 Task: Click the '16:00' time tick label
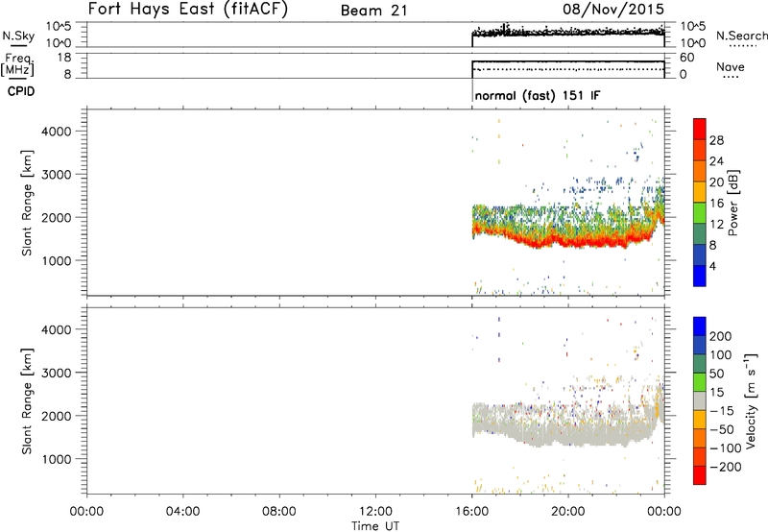pos(471,512)
